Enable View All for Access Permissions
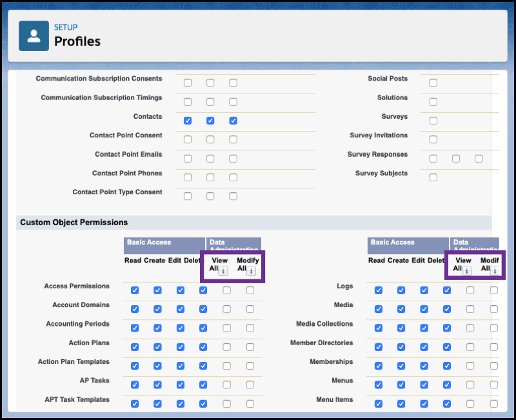 pyautogui.click(x=226, y=290)
